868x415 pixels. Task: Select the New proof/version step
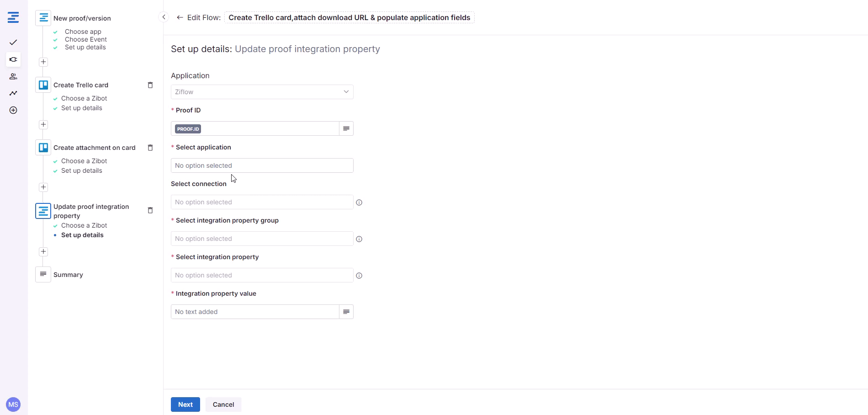(82, 18)
